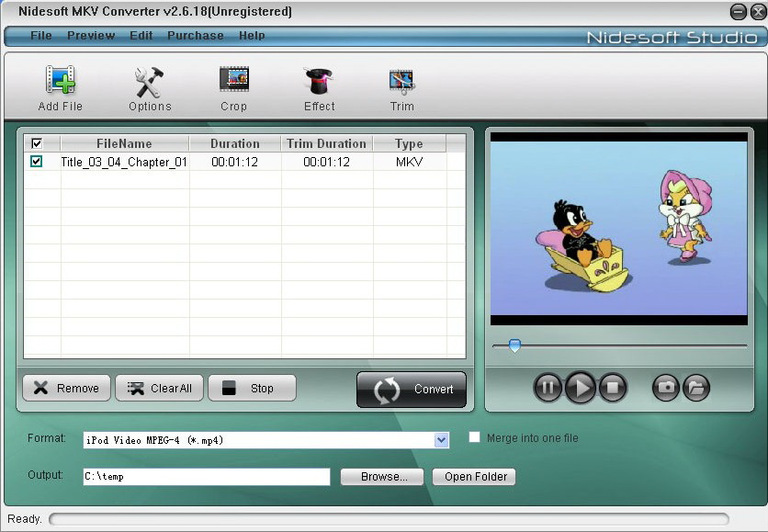Viewport: 768px width, 532px height.
Task: Click the Browse... button
Action: pyautogui.click(x=382, y=477)
